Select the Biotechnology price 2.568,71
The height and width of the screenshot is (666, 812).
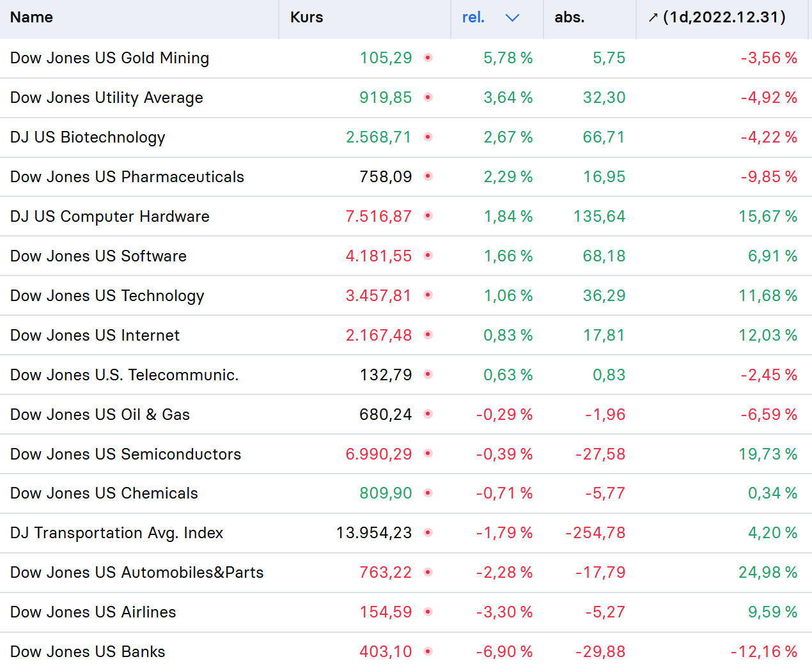379,137
